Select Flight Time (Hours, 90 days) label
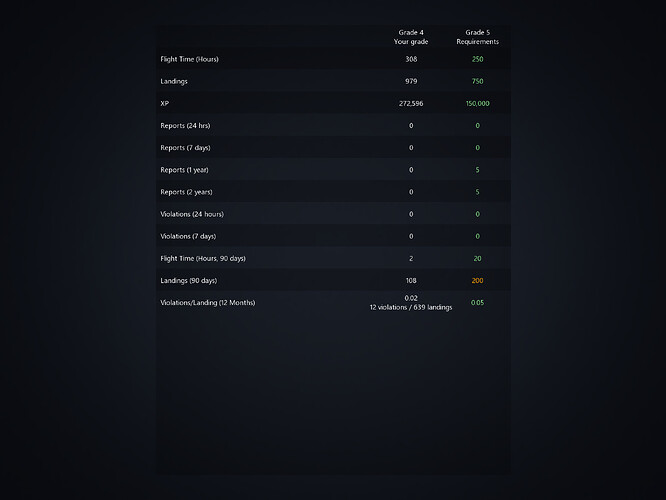Screen dimensions: 666x500 203,258
